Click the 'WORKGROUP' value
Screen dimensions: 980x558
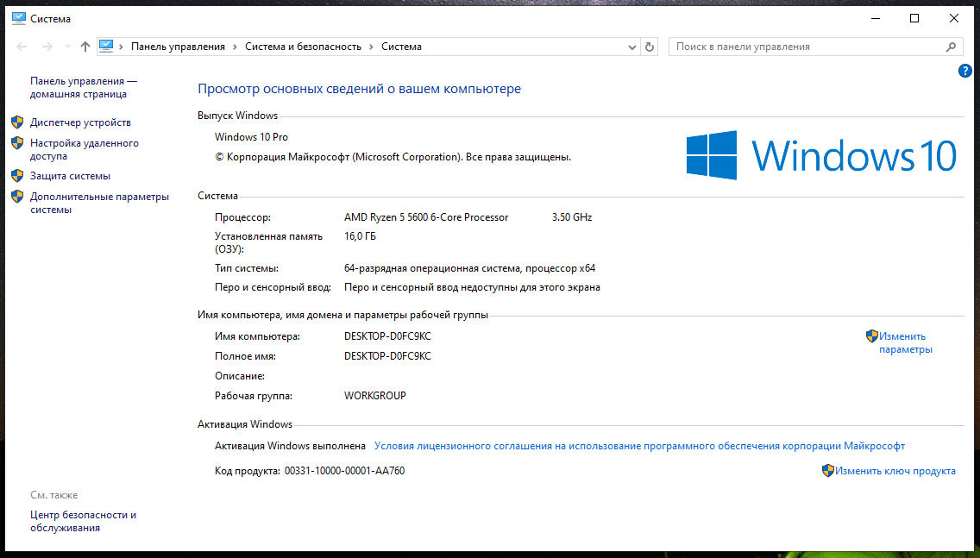[375, 396]
